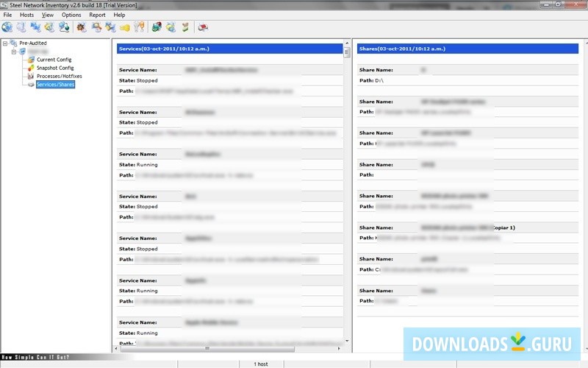Collapse the Pre-Audited tree node
This screenshot has width=588, height=368.
(x=5, y=43)
